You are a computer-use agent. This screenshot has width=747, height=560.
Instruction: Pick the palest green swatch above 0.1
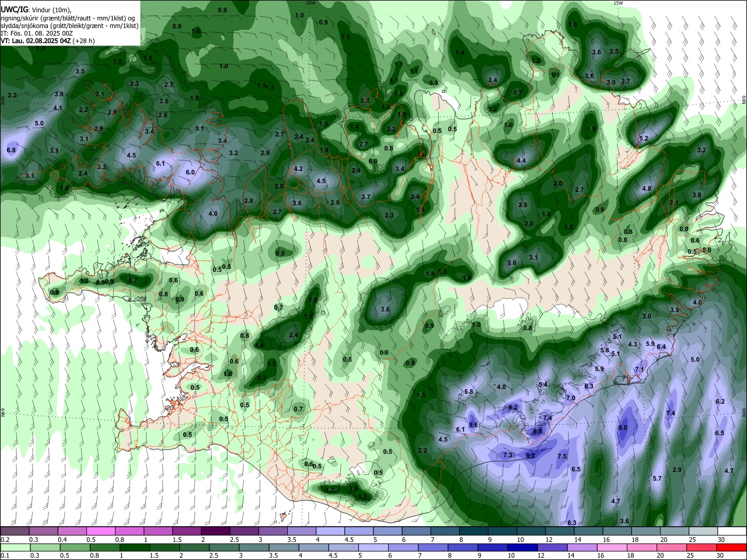coord(15,548)
